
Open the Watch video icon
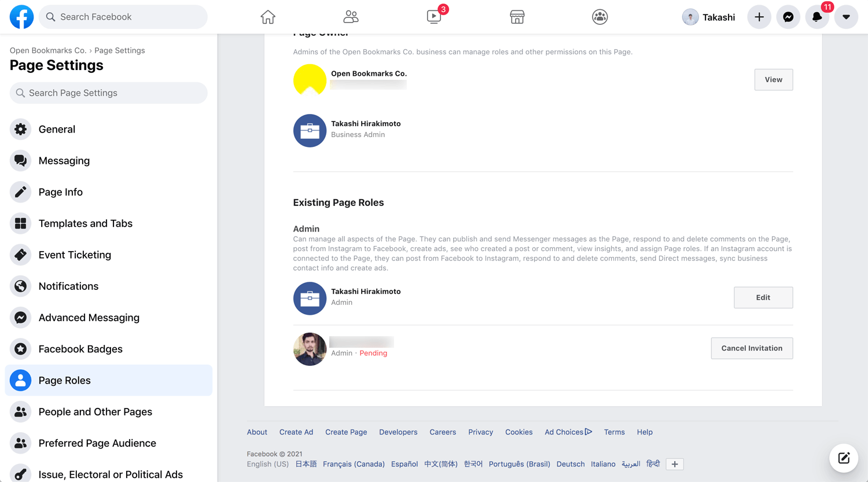click(434, 17)
